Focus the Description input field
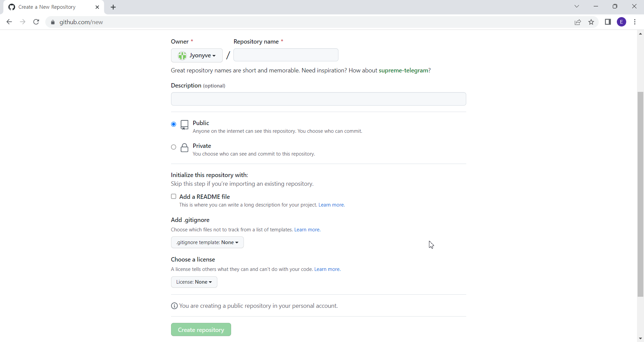The width and height of the screenshot is (644, 342). [319, 99]
